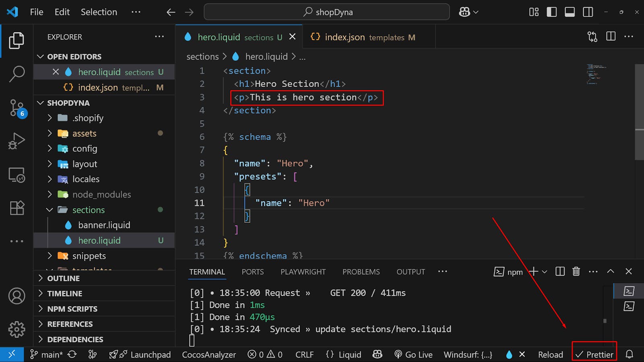The height and width of the screenshot is (362, 644).
Task: Open Launchpad from status bar
Action: point(140,354)
